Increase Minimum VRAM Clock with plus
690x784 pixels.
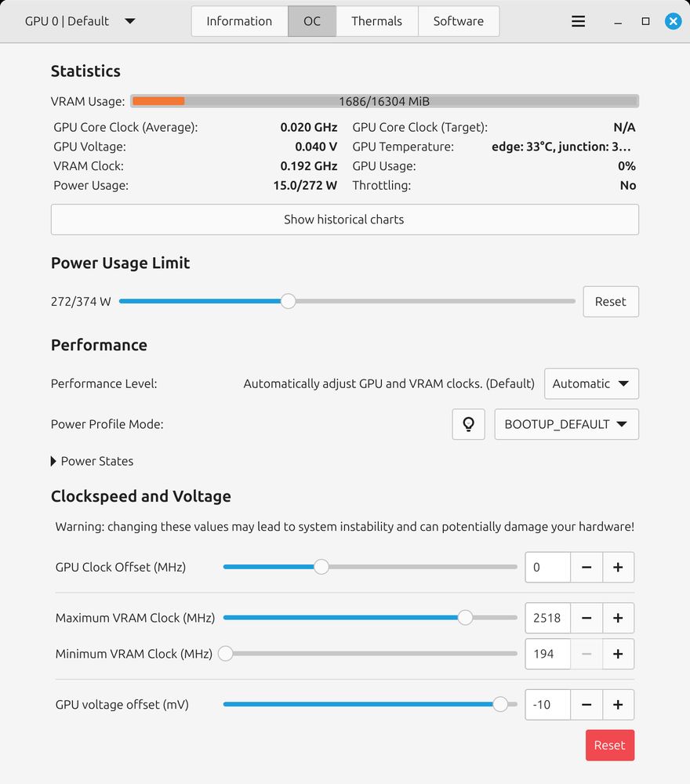click(x=618, y=654)
